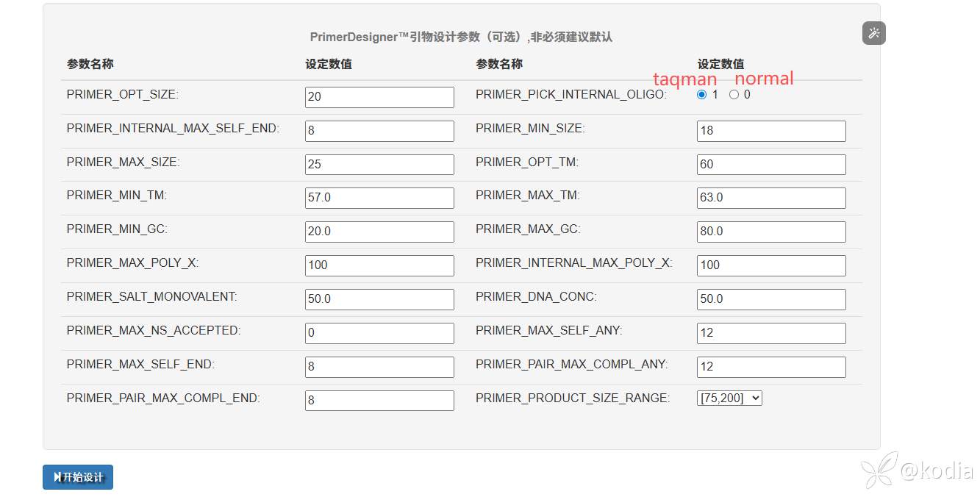
Task: Focus the PRIMER_PAIR_MAX_COMPL_ANY field
Action: pos(771,367)
